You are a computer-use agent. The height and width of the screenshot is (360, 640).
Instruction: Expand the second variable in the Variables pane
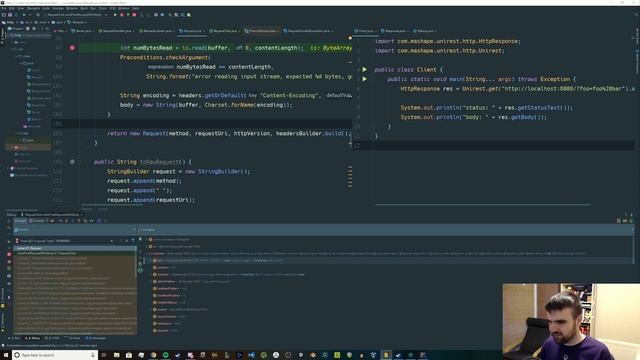[147, 247]
